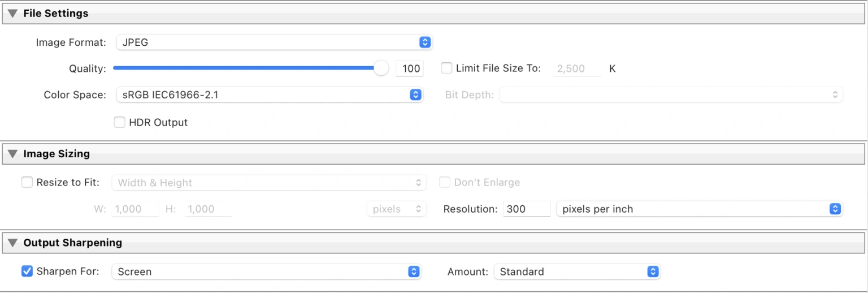The height and width of the screenshot is (293, 868).
Task: Enable the Resize to Fit checkbox
Action: click(x=27, y=183)
